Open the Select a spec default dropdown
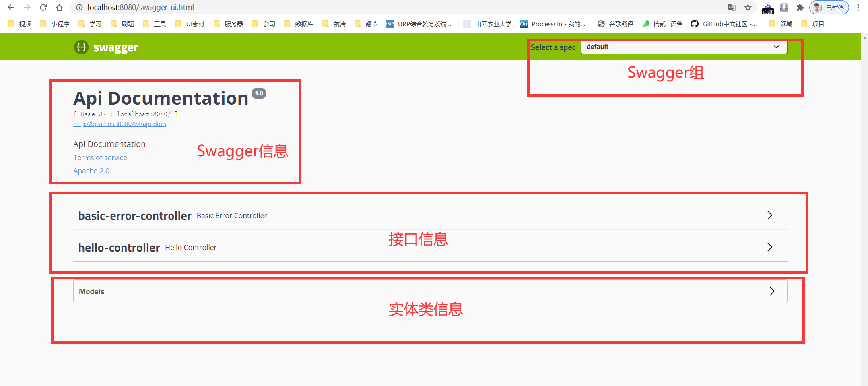 684,47
